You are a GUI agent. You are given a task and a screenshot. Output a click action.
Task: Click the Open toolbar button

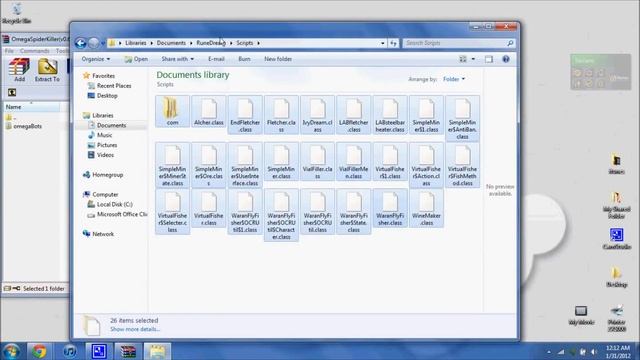pos(136,59)
